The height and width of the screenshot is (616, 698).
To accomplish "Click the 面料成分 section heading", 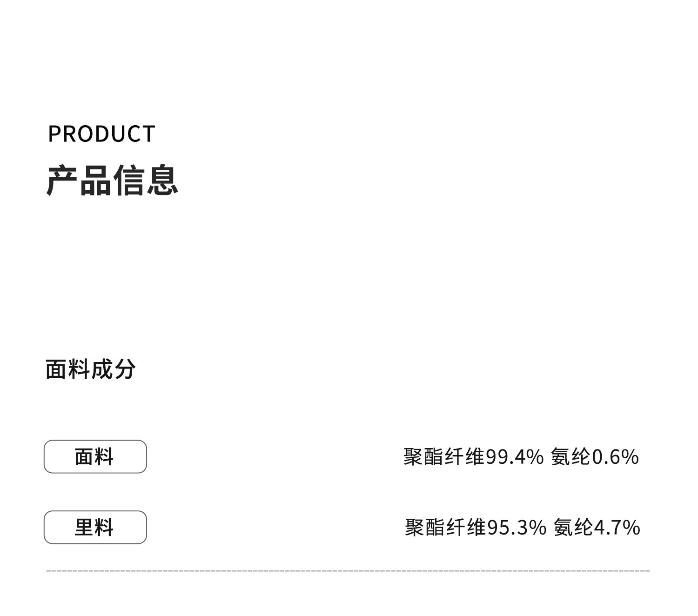I will pyautogui.click(x=91, y=369).
